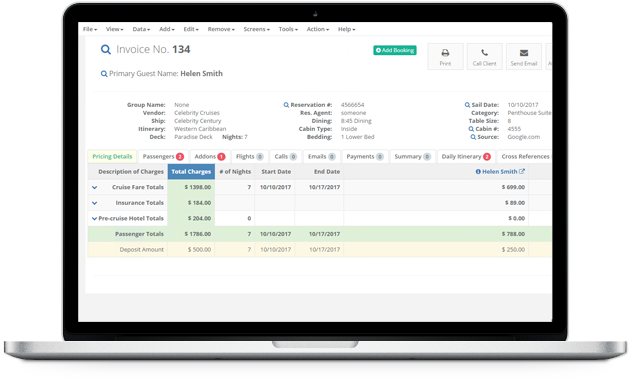Open the Help dropdown menu
This screenshot has width=632, height=378.
tap(347, 29)
